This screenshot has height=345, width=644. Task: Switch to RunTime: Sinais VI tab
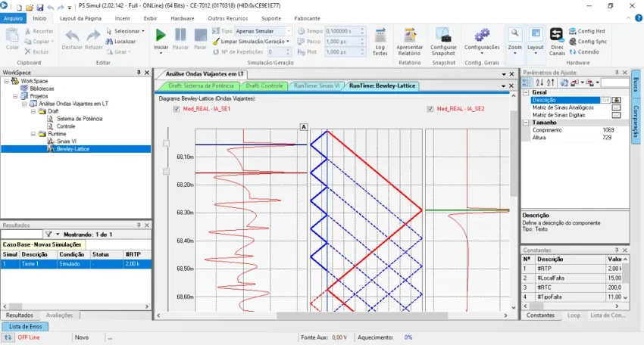coord(316,85)
